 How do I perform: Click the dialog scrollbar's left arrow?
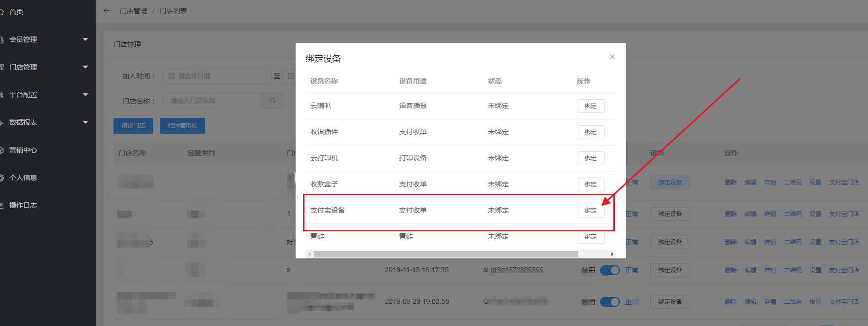309,254
